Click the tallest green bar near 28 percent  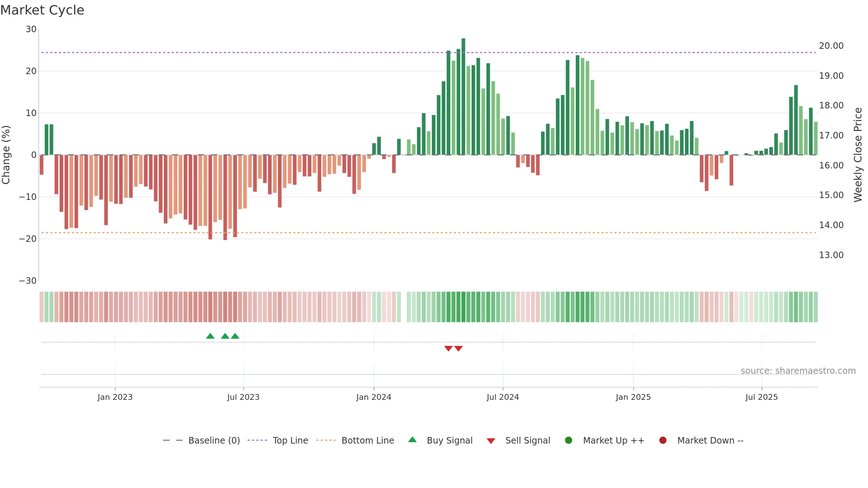(x=463, y=97)
